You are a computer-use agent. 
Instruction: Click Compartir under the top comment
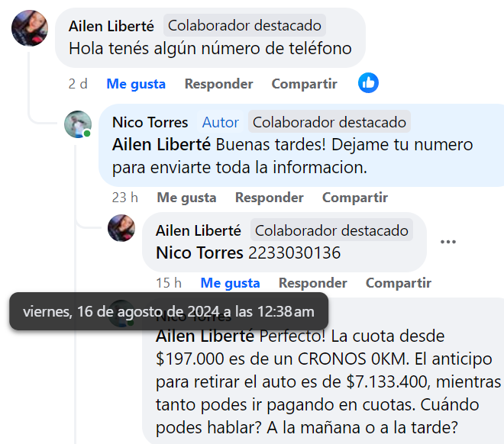305,84
